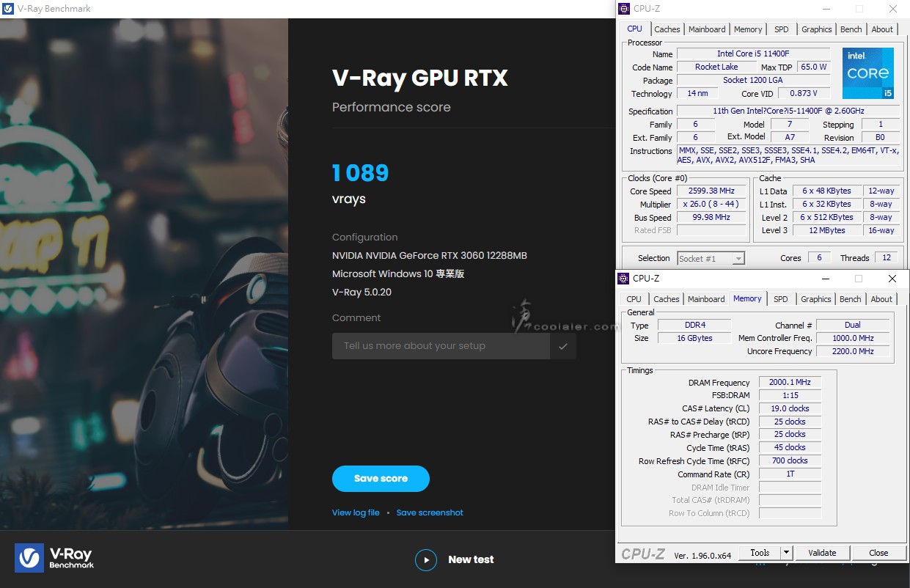Click the 'Tell us more about your setup' field

tap(441, 346)
